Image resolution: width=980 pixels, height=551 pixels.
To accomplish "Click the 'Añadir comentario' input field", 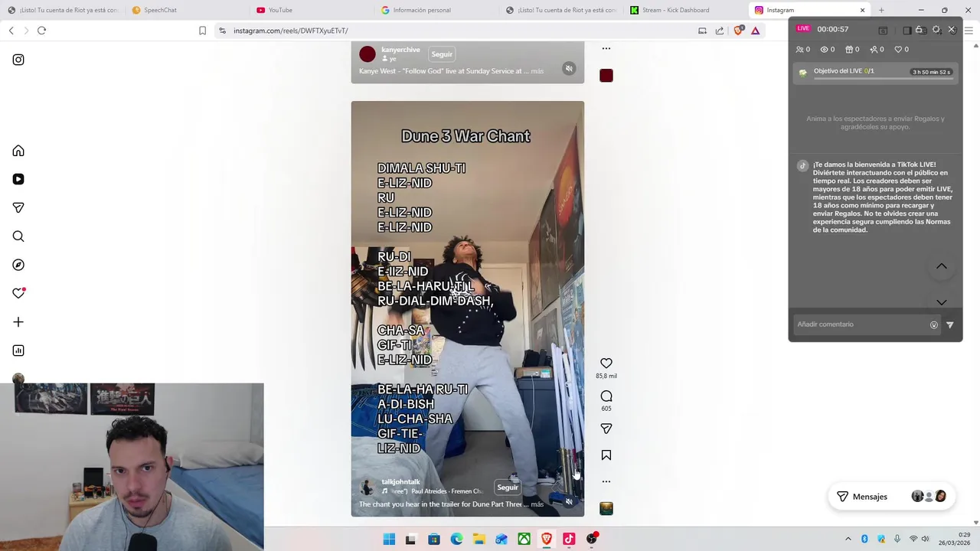I will tap(861, 324).
